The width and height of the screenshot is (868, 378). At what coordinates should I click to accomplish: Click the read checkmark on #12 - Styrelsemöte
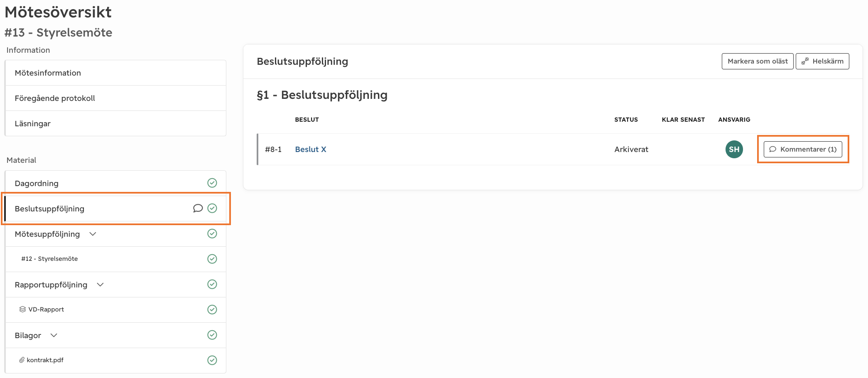pos(212,259)
